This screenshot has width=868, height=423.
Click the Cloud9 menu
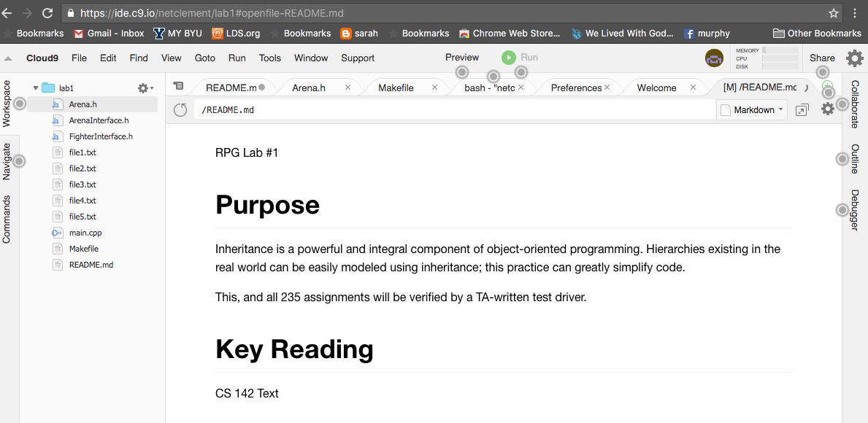pyautogui.click(x=42, y=58)
